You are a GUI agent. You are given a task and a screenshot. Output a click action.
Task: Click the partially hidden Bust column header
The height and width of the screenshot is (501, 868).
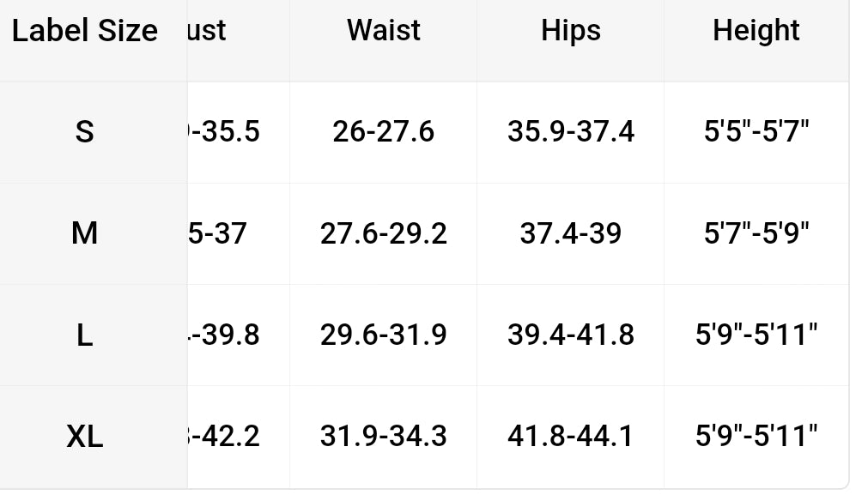[208, 31]
